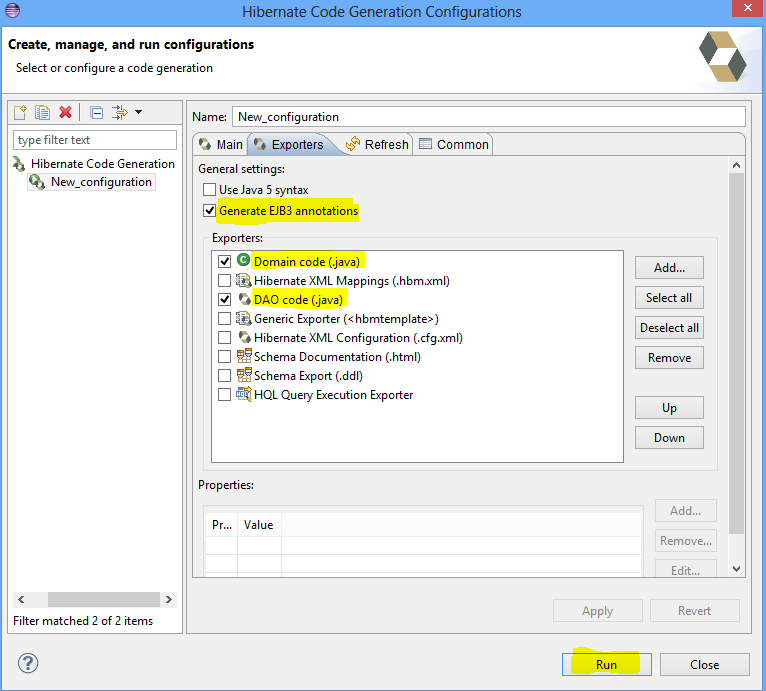Click the Hibernate Code Generation tree icon
766x691 pixels.
coord(19,164)
